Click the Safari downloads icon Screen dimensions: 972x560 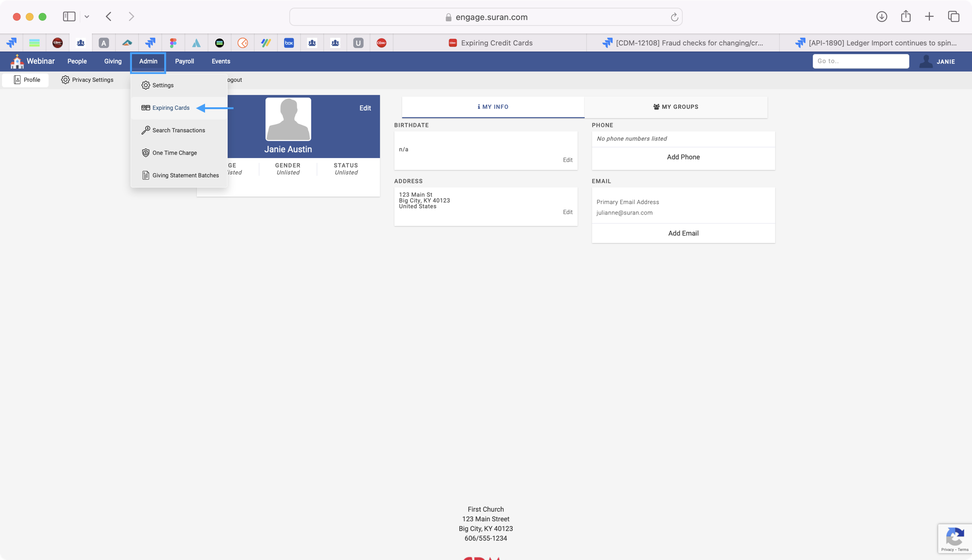tap(881, 17)
